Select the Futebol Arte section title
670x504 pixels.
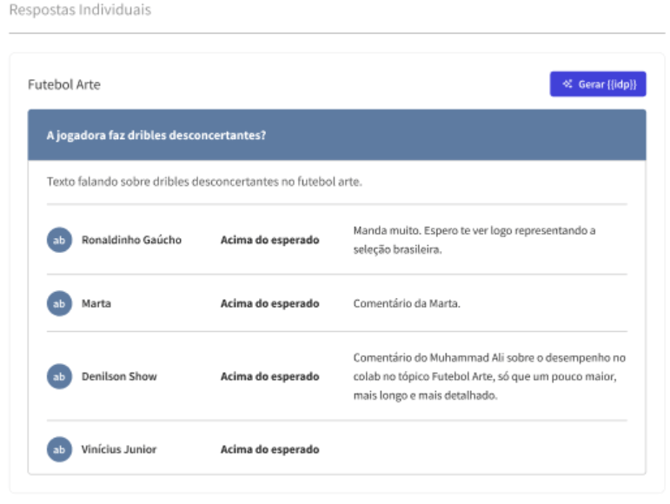click(x=64, y=85)
